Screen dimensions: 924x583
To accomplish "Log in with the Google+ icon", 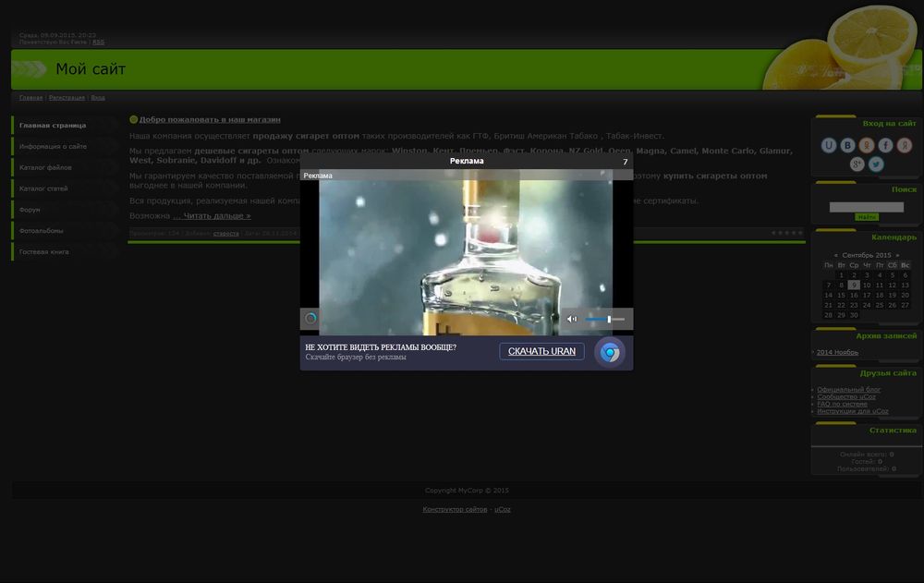I will click(857, 164).
